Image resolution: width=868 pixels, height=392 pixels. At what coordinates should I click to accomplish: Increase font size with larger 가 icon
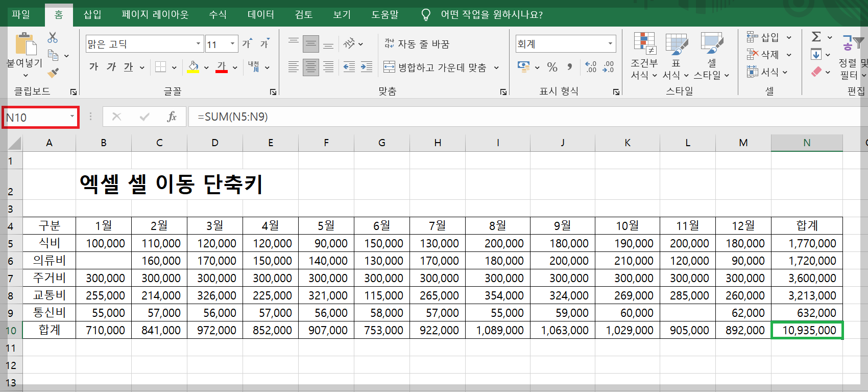(x=247, y=43)
